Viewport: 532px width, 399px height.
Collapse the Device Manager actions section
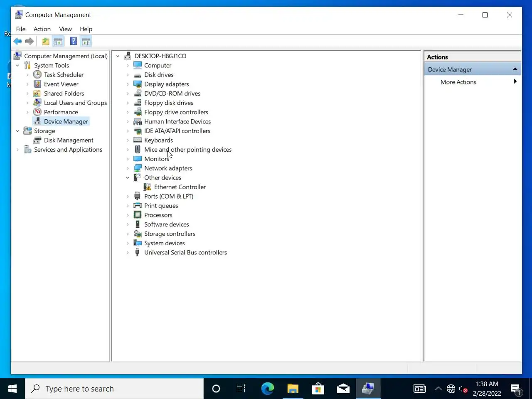[x=515, y=69]
